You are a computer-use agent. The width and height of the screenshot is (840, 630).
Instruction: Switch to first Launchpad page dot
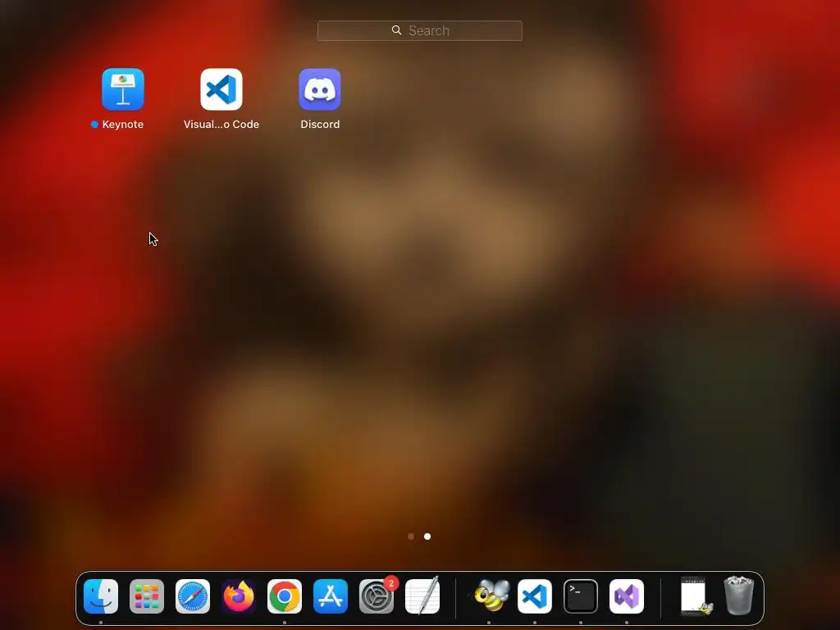point(411,536)
